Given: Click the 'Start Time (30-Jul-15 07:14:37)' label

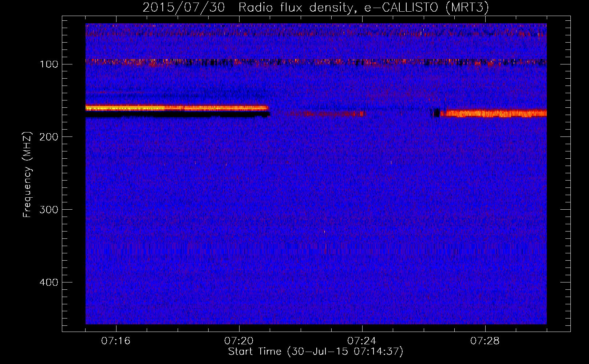Looking at the screenshot, I should click(316, 352).
